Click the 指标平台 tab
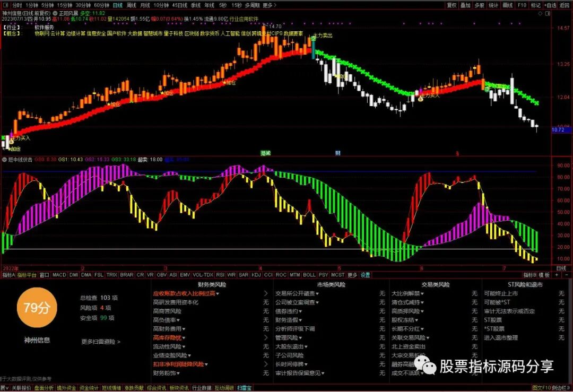The width and height of the screenshot is (573, 392). click(27, 275)
